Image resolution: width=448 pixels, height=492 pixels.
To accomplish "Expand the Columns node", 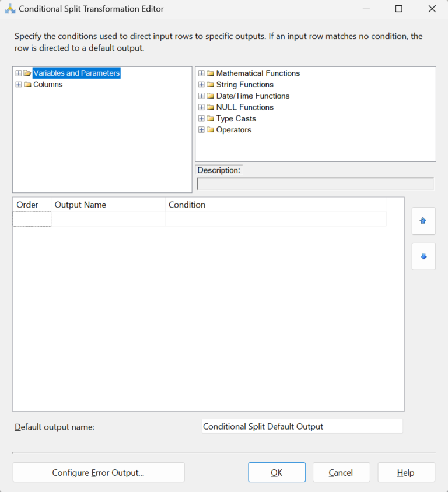I will (18, 84).
